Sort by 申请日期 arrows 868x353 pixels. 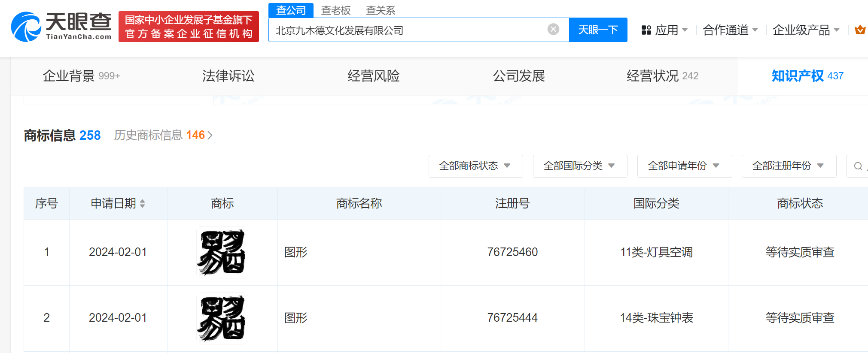pyautogui.click(x=142, y=203)
